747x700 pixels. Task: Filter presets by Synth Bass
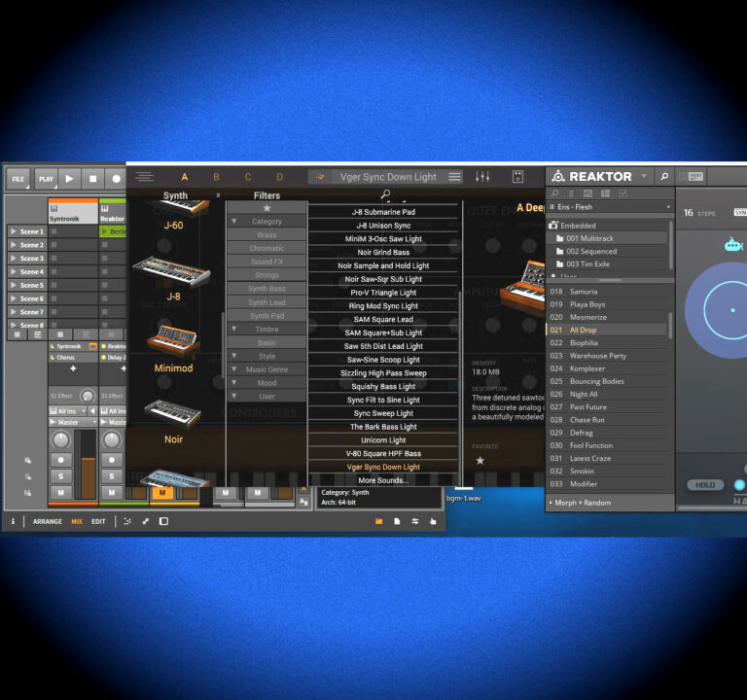(x=267, y=289)
